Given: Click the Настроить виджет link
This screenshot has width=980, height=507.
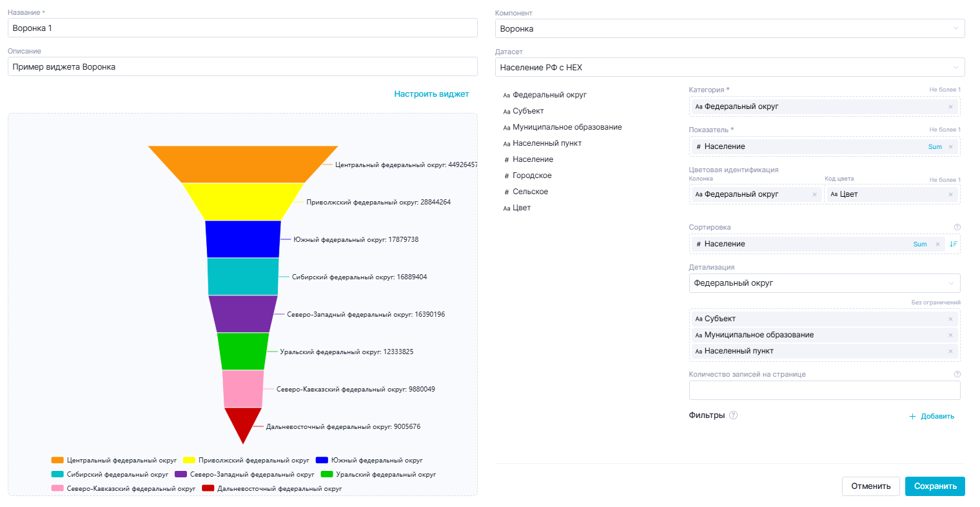Looking at the screenshot, I should (431, 94).
